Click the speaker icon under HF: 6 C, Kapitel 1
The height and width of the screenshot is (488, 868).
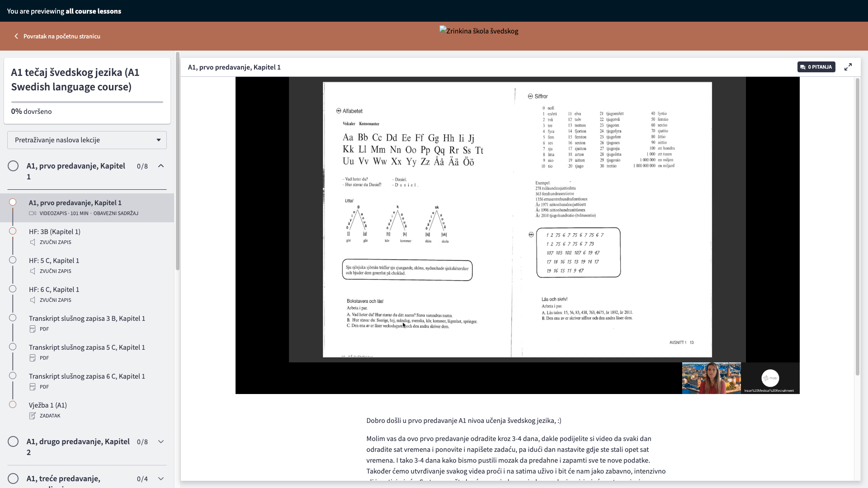coord(33,300)
